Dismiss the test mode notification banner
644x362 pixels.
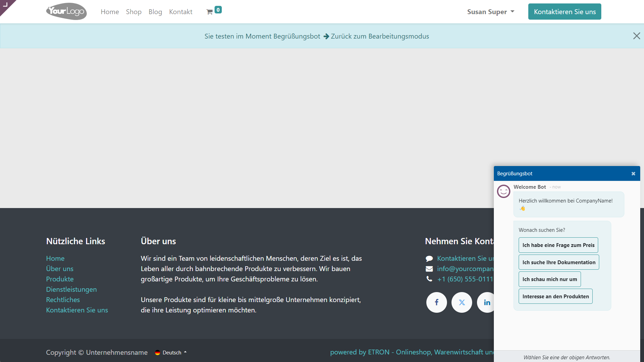tap(636, 36)
